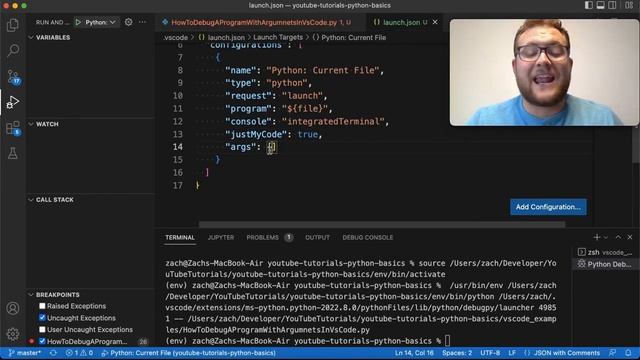.vscode breadcrumb segment
Screen dimensions: 640x360
[x=176, y=38]
